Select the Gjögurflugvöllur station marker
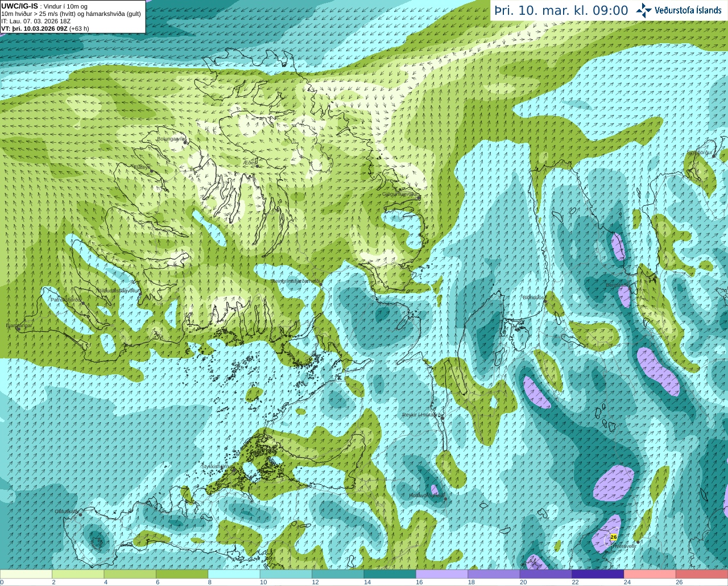The height and width of the screenshot is (586, 728). tap(419, 197)
